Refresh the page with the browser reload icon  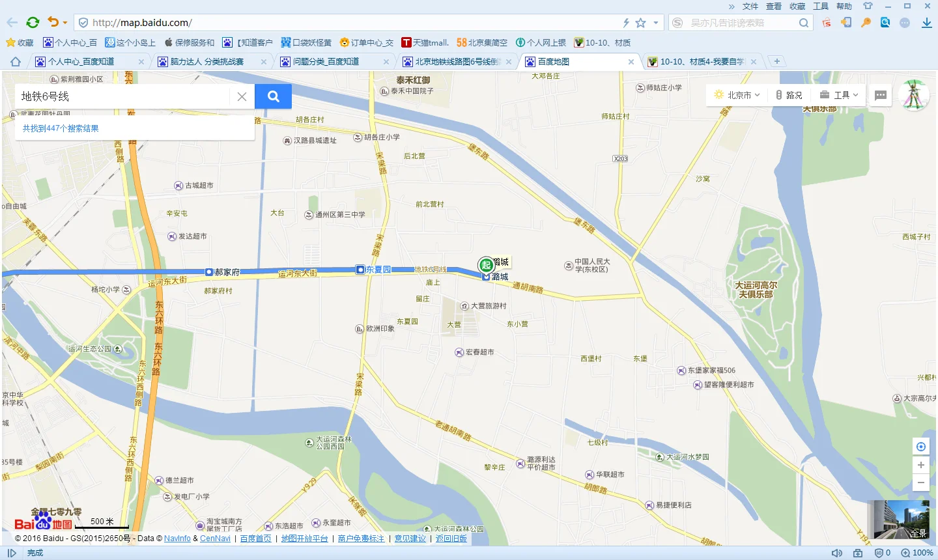coord(33,21)
